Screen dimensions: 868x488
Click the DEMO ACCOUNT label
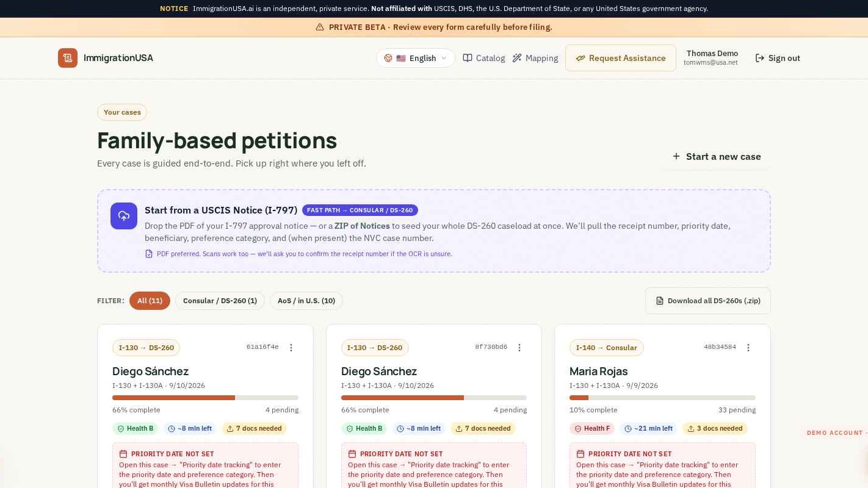tap(835, 433)
